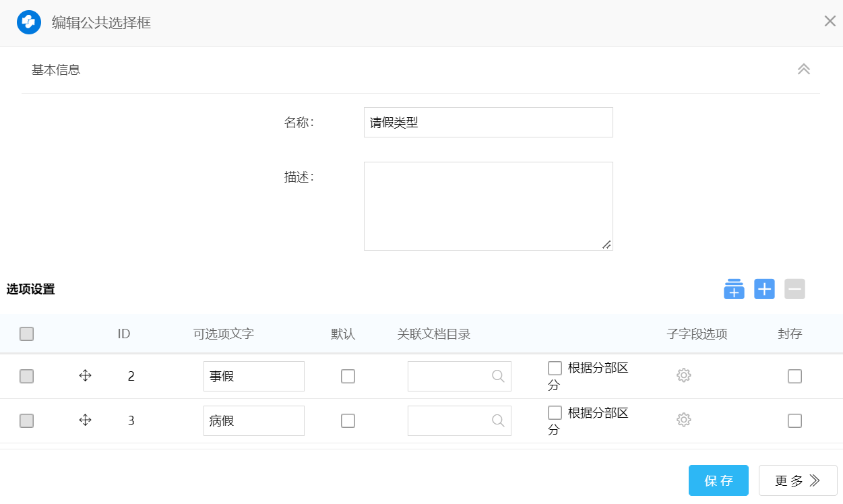
Task: Click the search magnifier in 事假 document field
Action: click(499, 376)
